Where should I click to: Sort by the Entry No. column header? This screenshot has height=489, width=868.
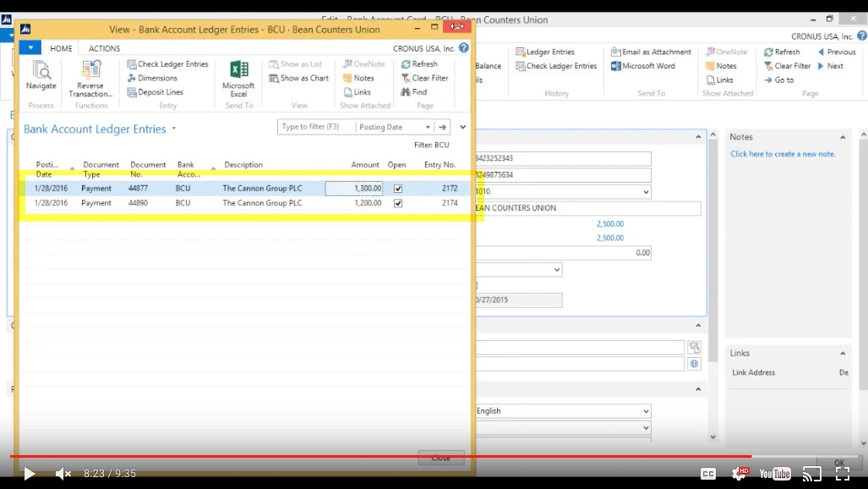click(x=439, y=165)
